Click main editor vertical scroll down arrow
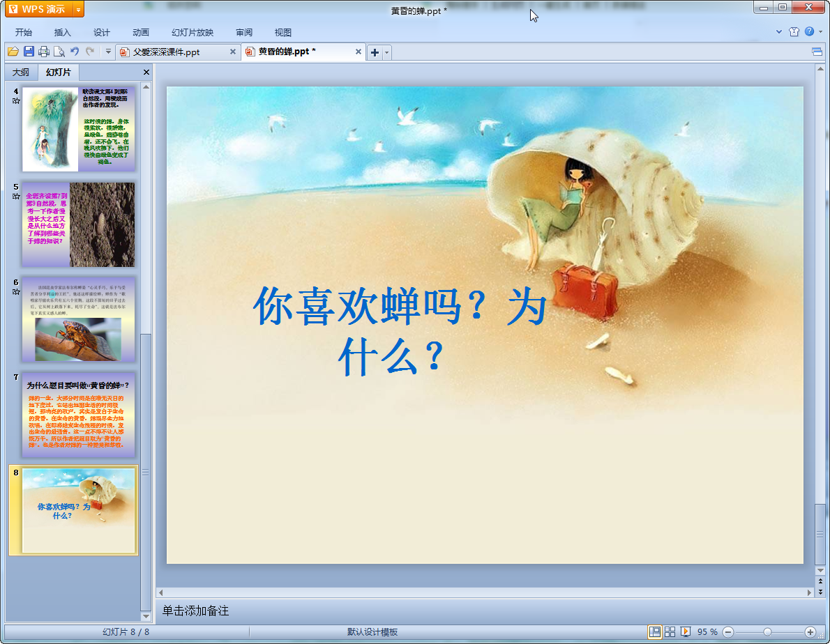Viewport: 830px width, 644px height. [x=820, y=571]
